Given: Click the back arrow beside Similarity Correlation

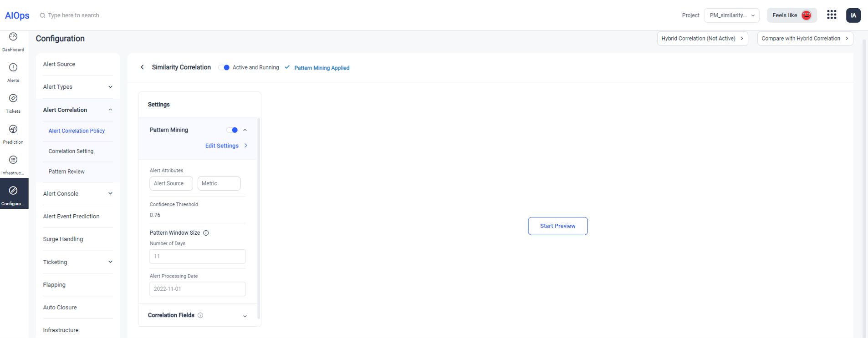Looking at the screenshot, I should pos(142,67).
